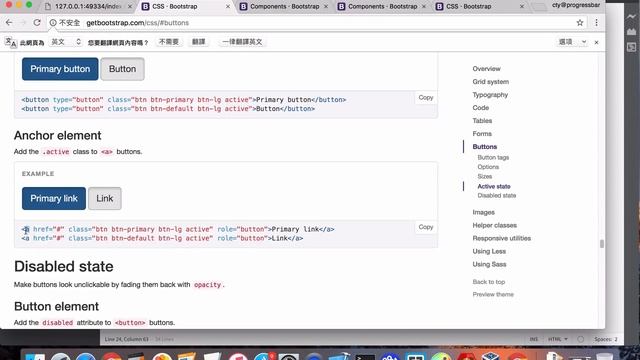Jump to Disabled state subsection
The height and width of the screenshot is (360, 640).
coord(497,196)
